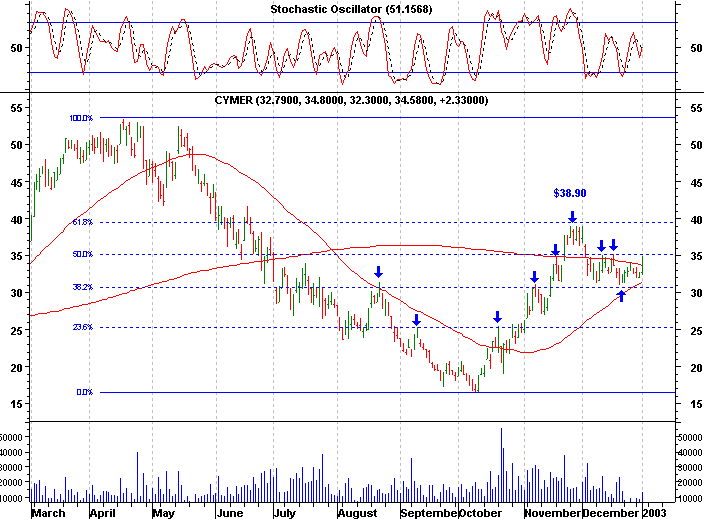
Task: Click the left 50 label of the stochastic panel
Action: (x=16, y=48)
